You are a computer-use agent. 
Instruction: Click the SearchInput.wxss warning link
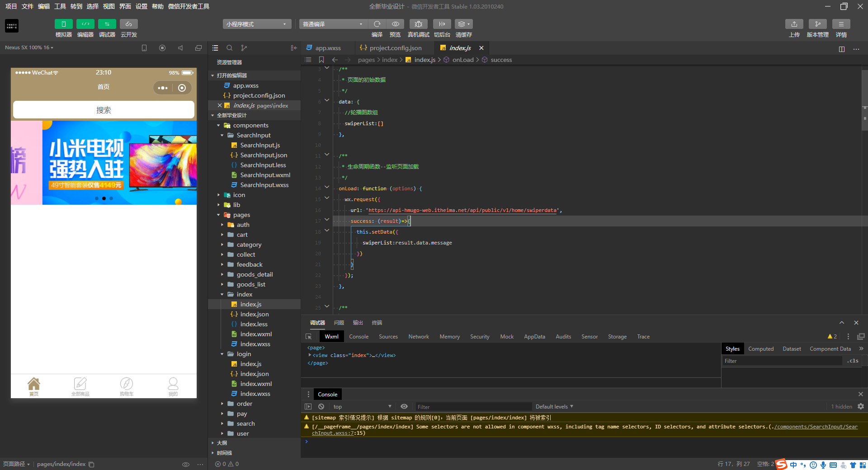[815, 427]
